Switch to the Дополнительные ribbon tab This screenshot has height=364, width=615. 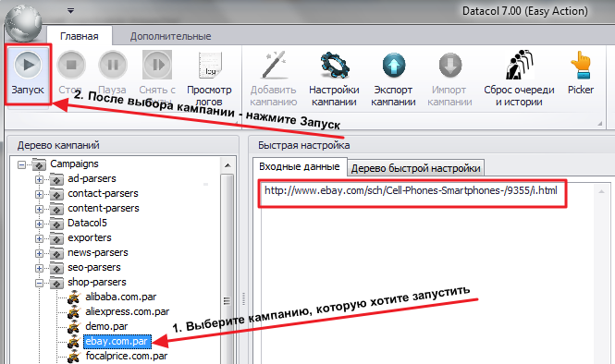coord(170,36)
